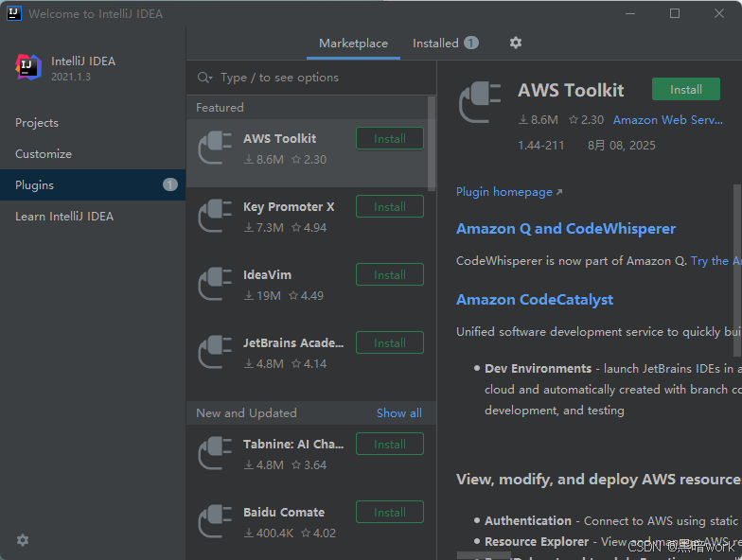
Task: Click the Installed tab count badge
Action: tap(471, 44)
